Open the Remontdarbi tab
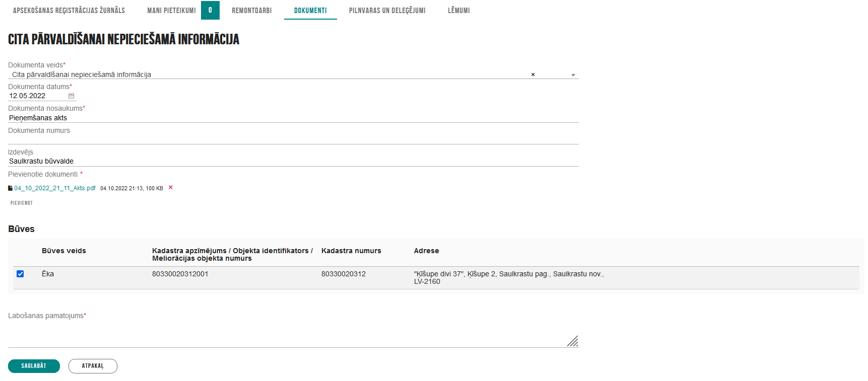This screenshot has height=381, width=868. 252,11
